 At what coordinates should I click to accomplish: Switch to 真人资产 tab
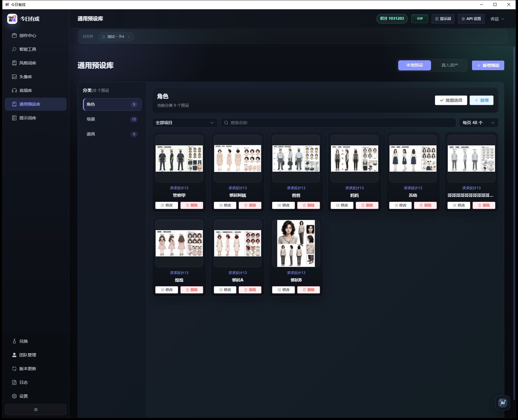point(450,65)
